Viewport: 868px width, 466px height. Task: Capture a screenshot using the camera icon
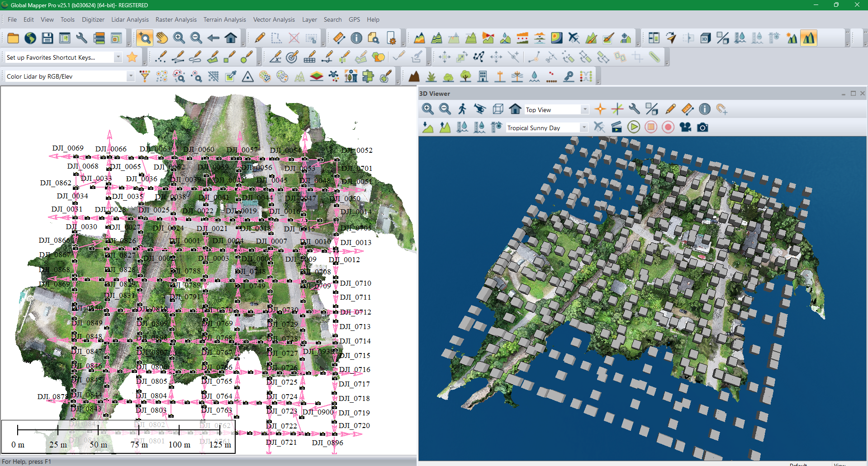click(x=702, y=127)
